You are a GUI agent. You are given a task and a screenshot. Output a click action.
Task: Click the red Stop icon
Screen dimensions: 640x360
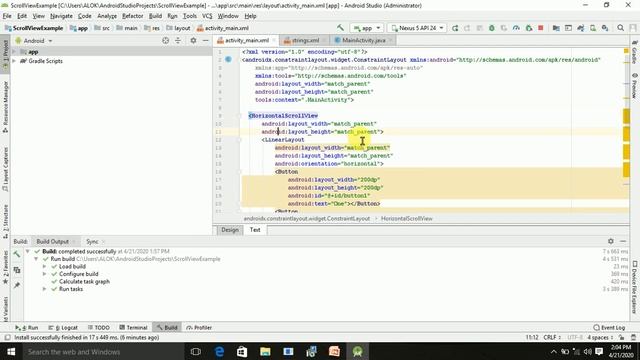tap(541, 28)
